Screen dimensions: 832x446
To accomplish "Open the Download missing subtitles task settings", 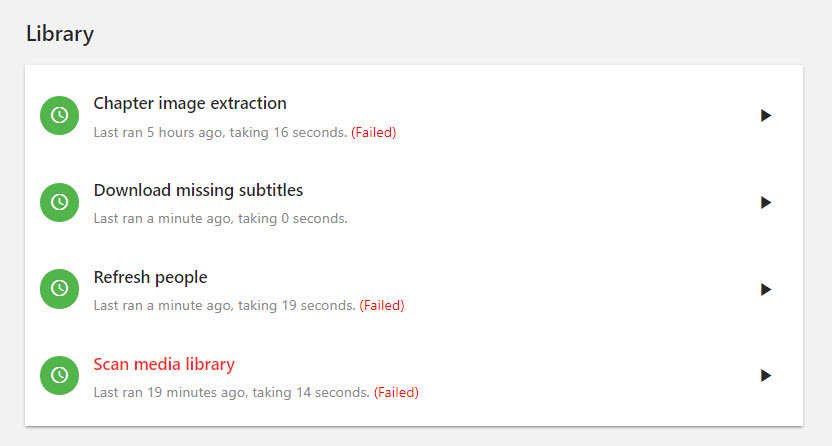I will click(x=198, y=190).
